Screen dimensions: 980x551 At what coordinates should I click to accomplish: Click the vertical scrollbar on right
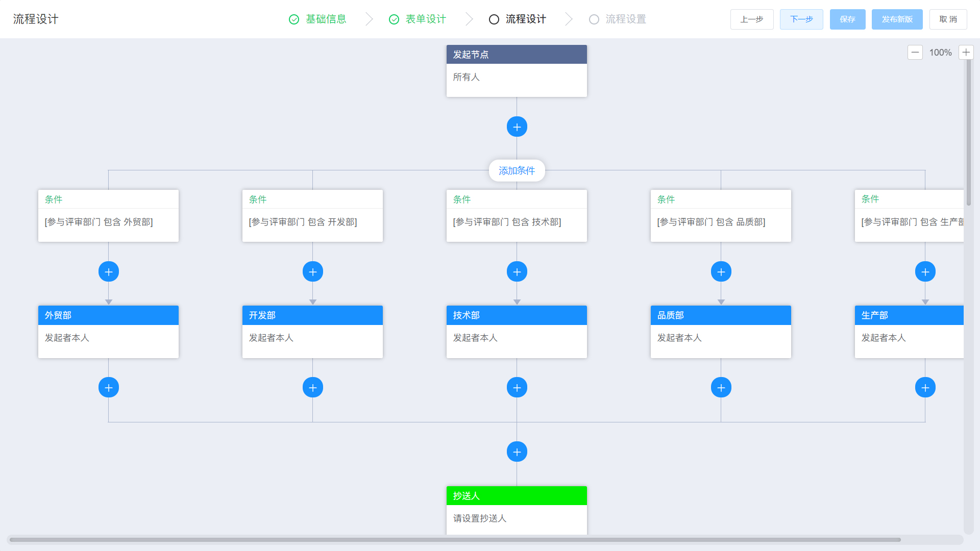click(968, 133)
